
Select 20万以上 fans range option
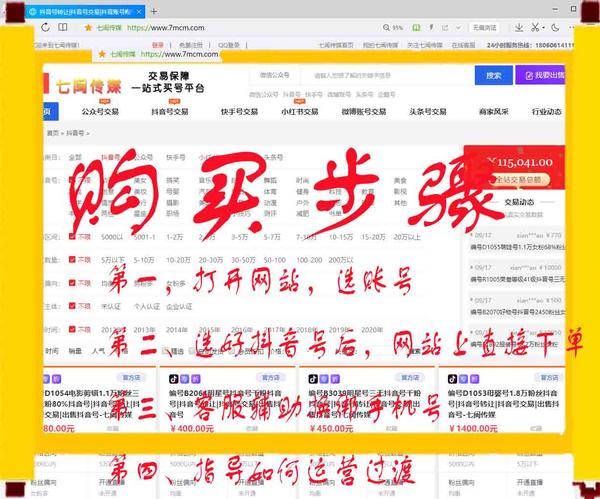407,237
